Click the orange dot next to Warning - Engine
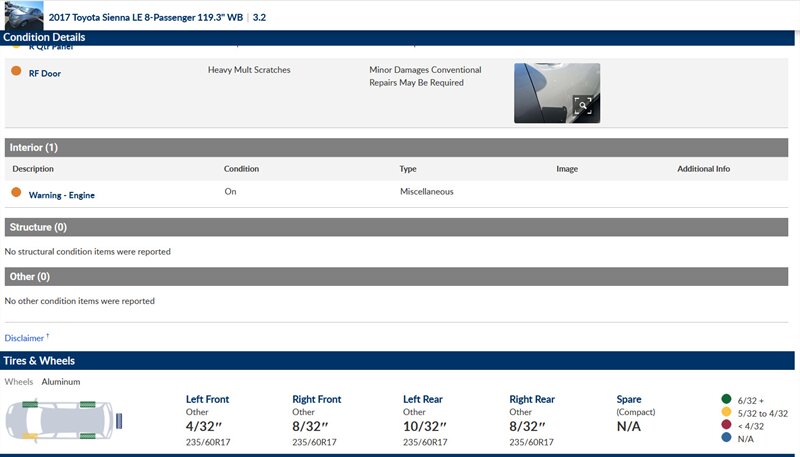This screenshot has width=800, height=457. (x=16, y=193)
